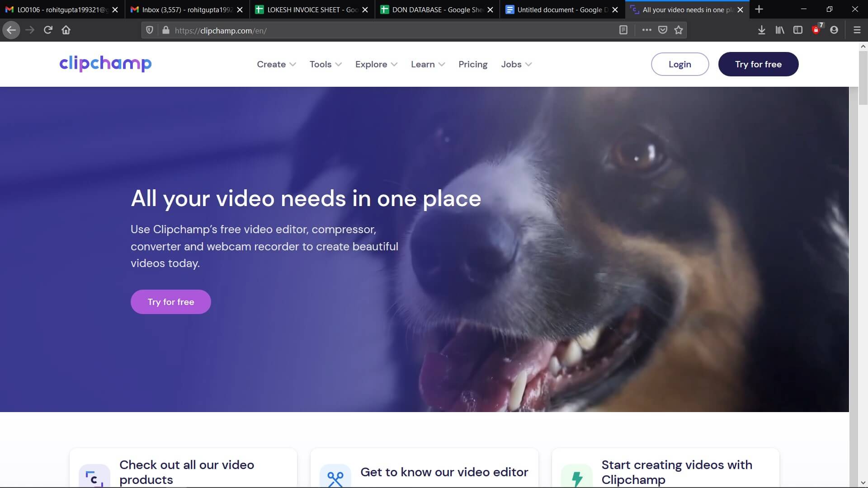868x488 pixels.
Task: Click the Login button
Action: 679,64
